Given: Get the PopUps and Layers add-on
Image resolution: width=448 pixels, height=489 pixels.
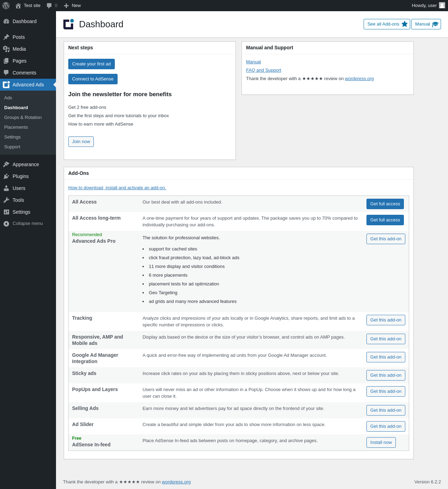Looking at the screenshot, I should (x=386, y=391).
